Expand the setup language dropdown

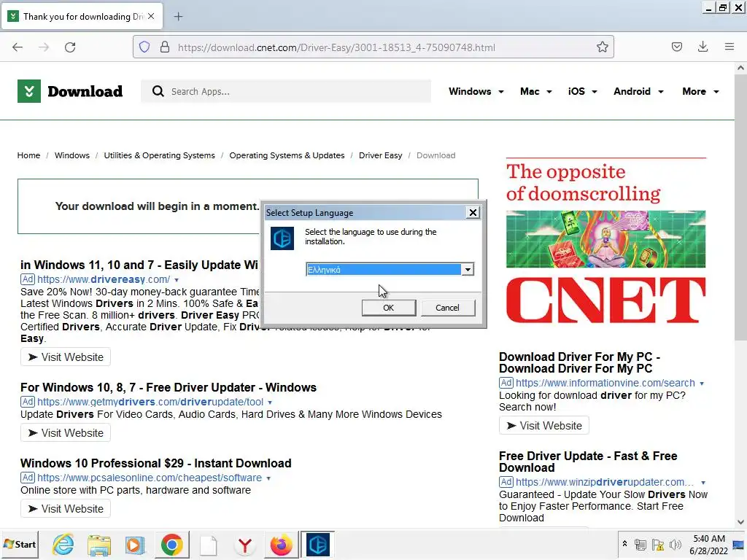[468, 270]
